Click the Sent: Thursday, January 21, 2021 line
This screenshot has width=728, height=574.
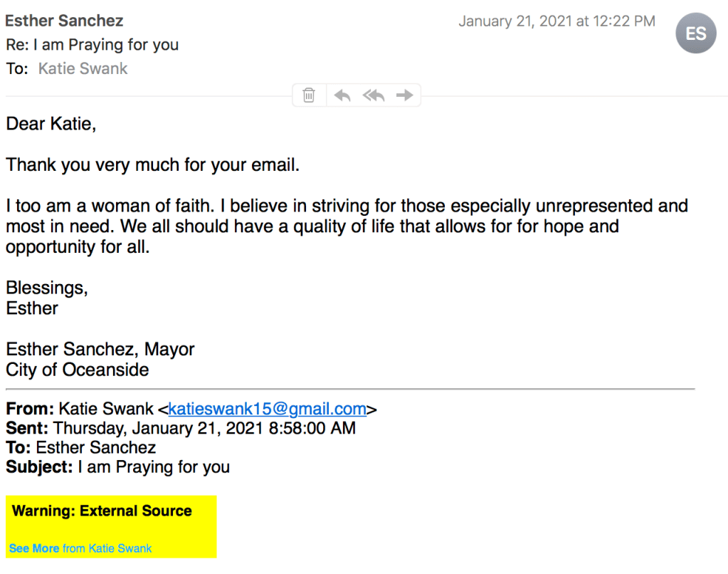(x=181, y=428)
